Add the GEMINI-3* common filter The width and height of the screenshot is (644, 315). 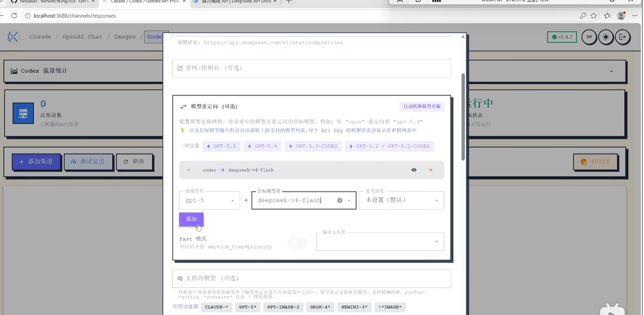tap(354, 307)
